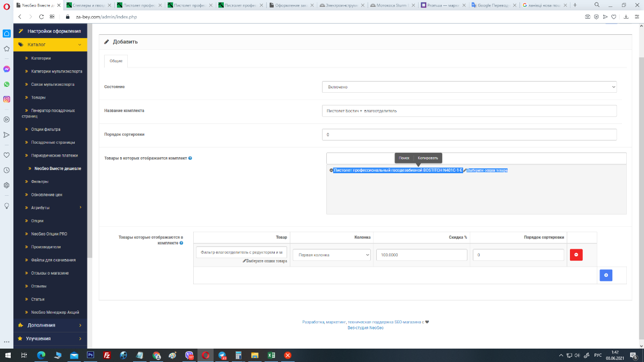Viewport: 644px width, 362px height.
Task: Switch to the Общие tab
Action: 116,61
